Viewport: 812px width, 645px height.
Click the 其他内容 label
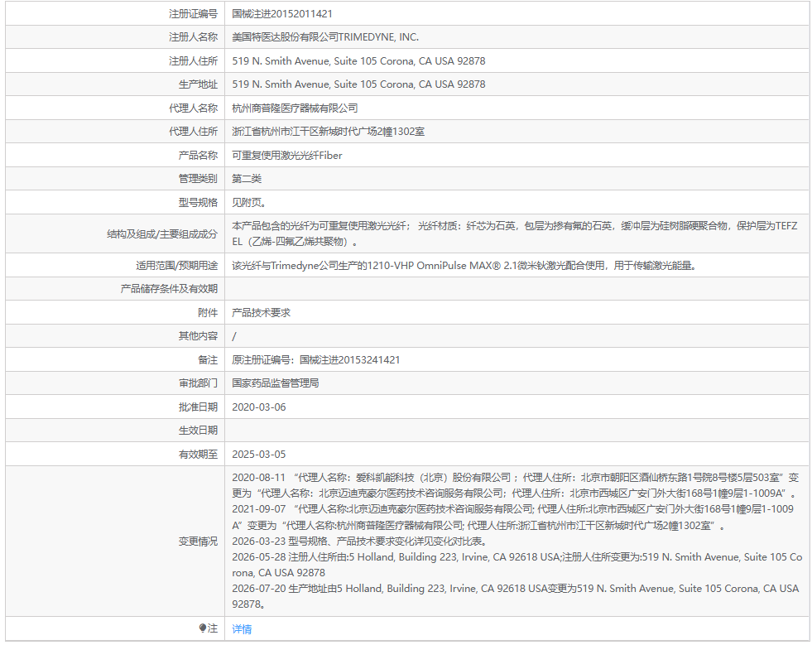pyautogui.click(x=199, y=336)
